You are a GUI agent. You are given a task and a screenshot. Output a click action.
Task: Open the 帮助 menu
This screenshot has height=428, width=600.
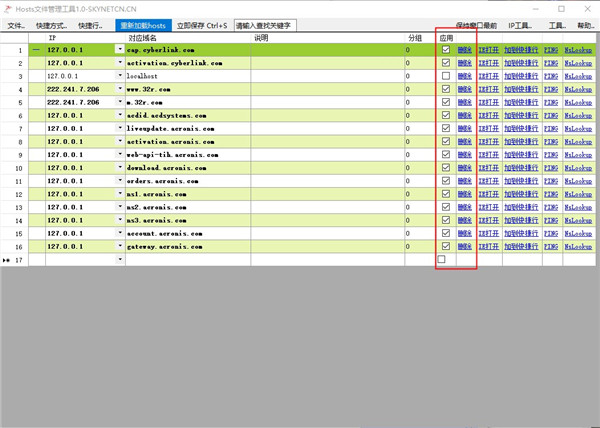pyautogui.click(x=584, y=25)
